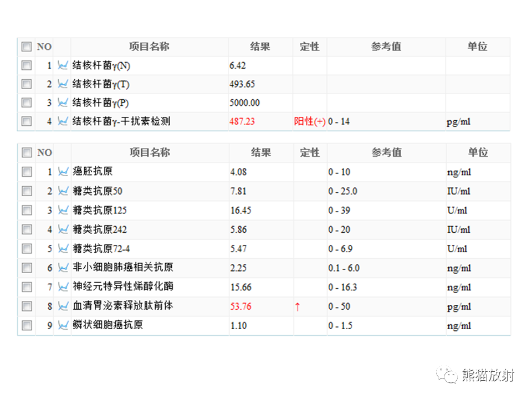Click the result value 493.65
Screen dimensions: 532x399
pyautogui.click(x=242, y=84)
